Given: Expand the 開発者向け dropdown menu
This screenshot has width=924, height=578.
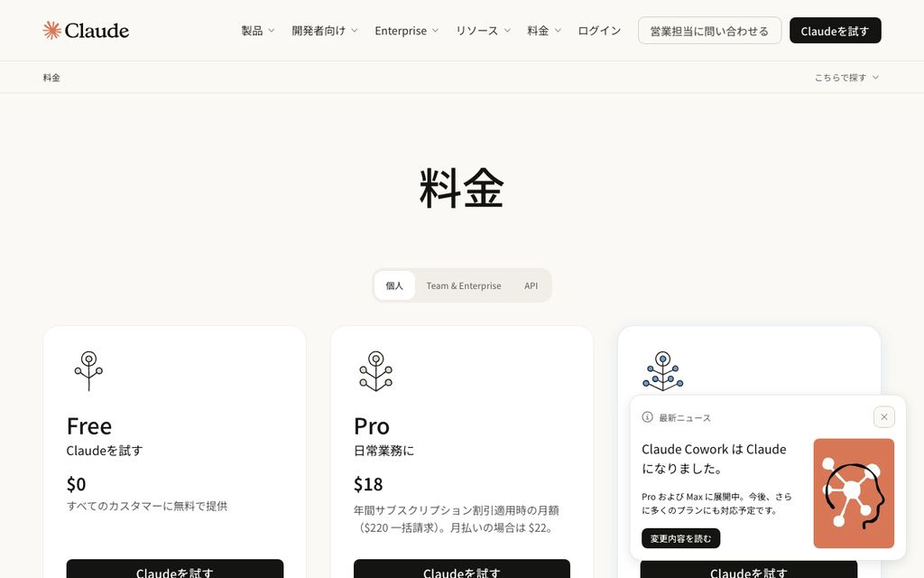Looking at the screenshot, I should (325, 31).
